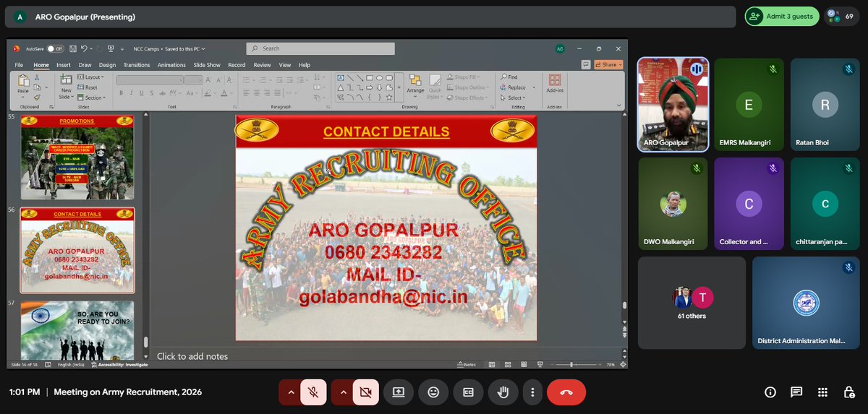Open Find in the Editing group

coord(509,77)
